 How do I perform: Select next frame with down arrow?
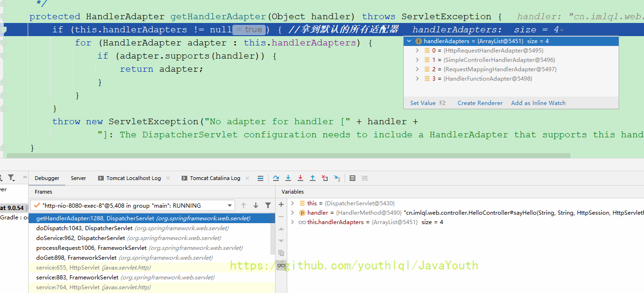(x=256, y=205)
